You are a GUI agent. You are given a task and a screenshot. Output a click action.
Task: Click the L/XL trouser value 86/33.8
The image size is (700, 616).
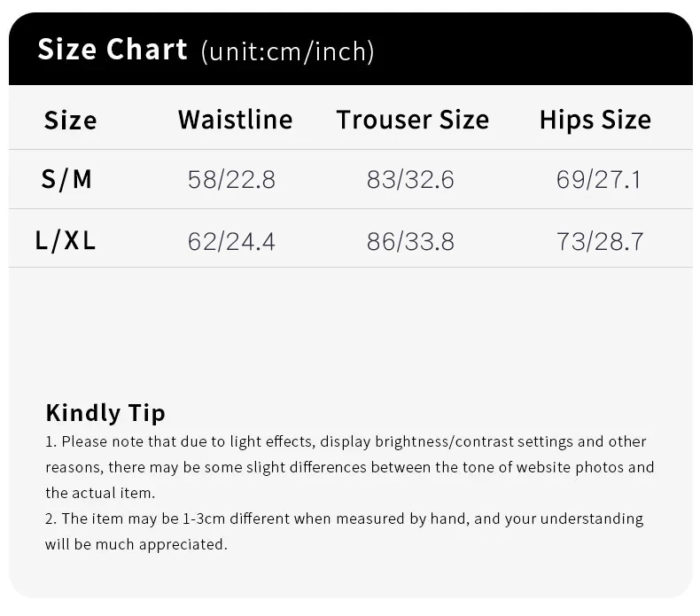click(410, 241)
